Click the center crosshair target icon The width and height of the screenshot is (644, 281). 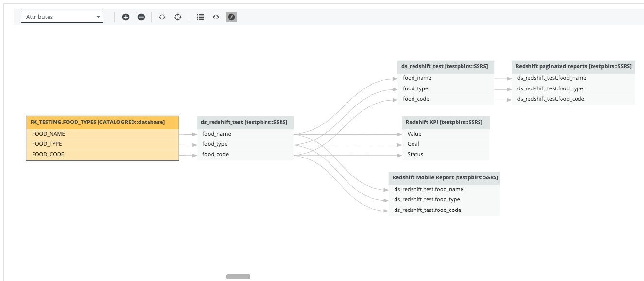click(x=178, y=17)
